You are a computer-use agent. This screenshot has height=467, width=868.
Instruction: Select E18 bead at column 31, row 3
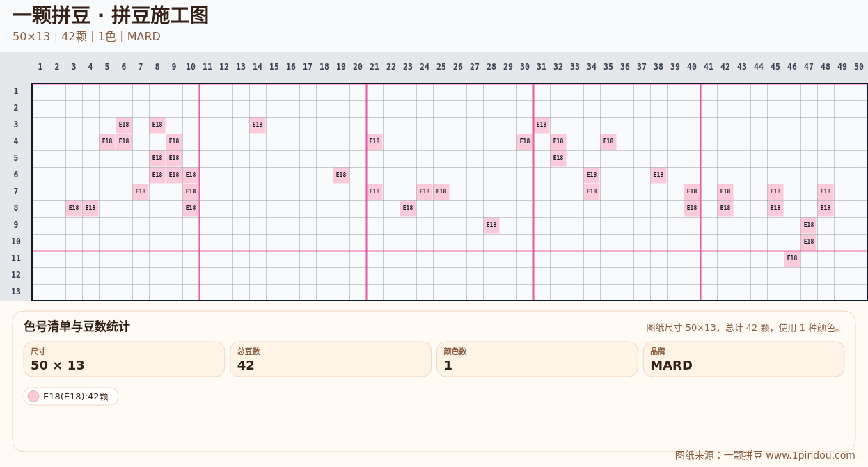[542, 125]
